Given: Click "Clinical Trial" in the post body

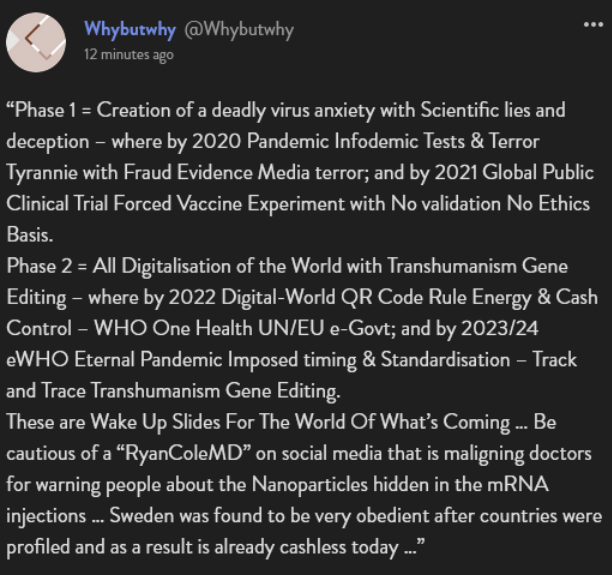Looking at the screenshot, I should point(57,204).
